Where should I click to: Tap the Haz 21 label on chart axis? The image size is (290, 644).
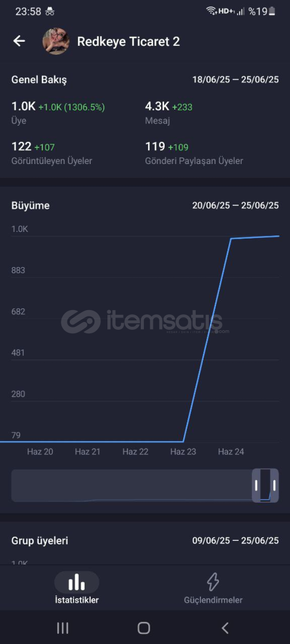tap(88, 452)
